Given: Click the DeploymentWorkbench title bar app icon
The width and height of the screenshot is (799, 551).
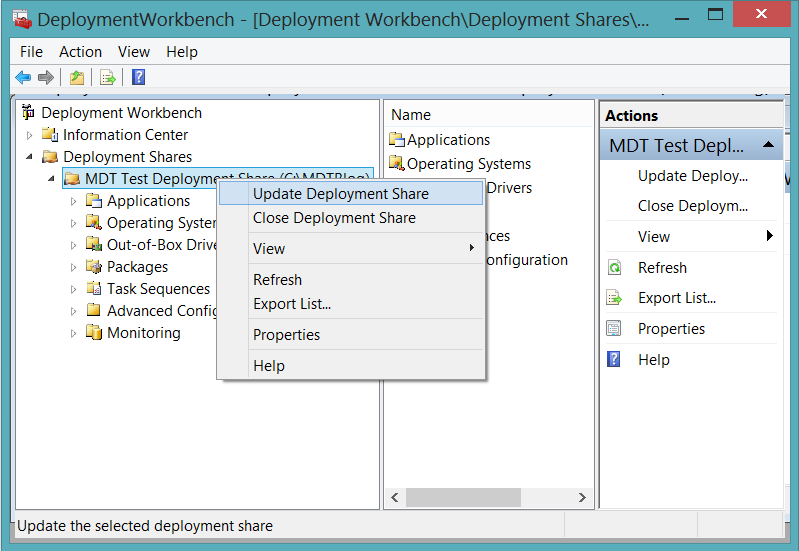Looking at the screenshot, I should point(22,19).
